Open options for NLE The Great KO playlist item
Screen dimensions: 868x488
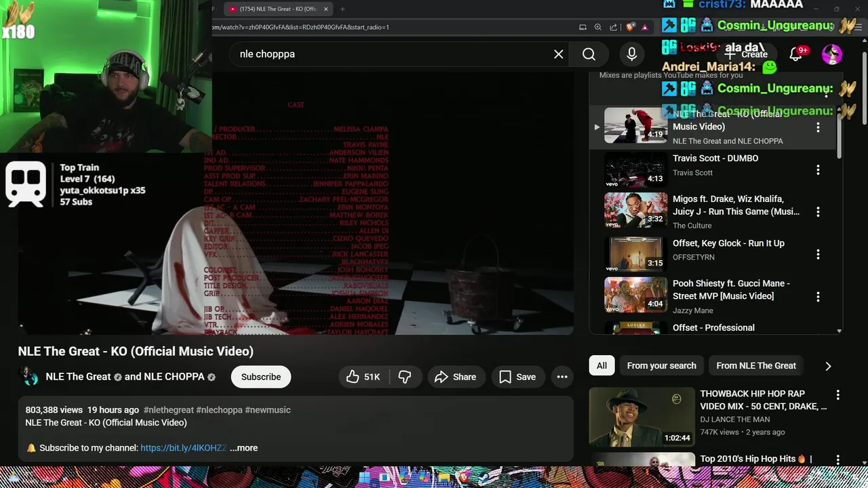click(x=818, y=127)
